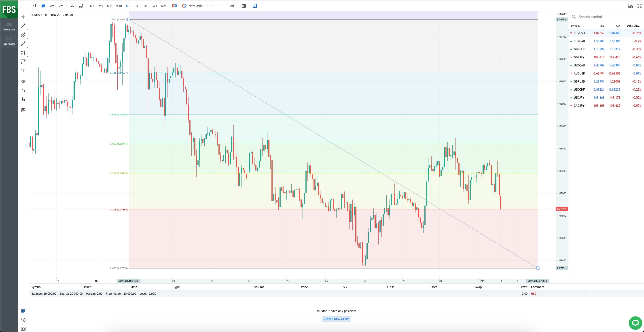Select the polyline drawing tool

pyautogui.click(x=23, y=44)
